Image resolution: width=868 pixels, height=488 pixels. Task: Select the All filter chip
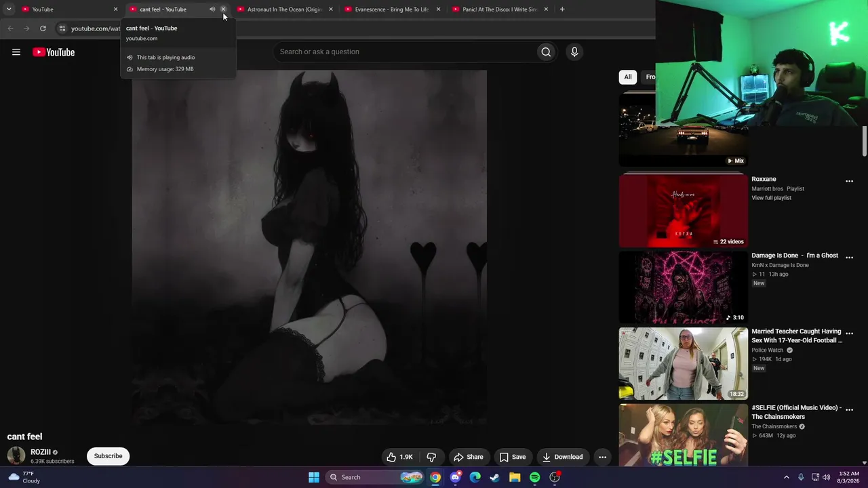point(628,77)
